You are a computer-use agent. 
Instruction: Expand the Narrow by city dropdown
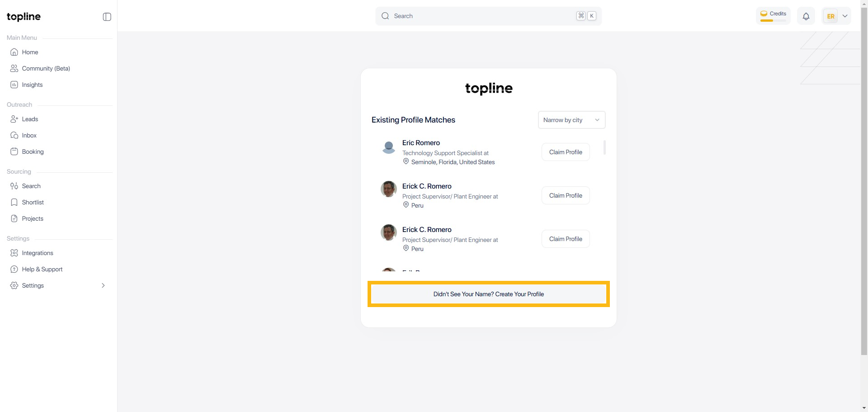571,120
